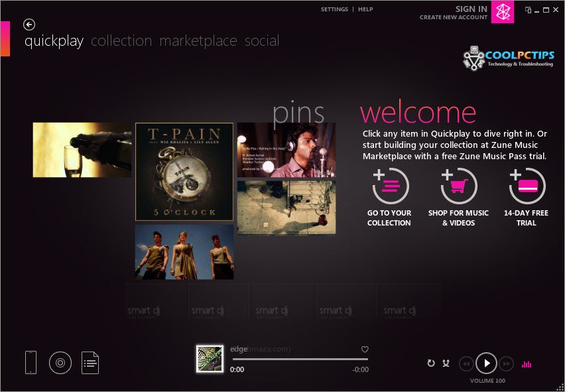565x392 pixels.
Task: Go to the social tab
Action: tap(262, 40)
